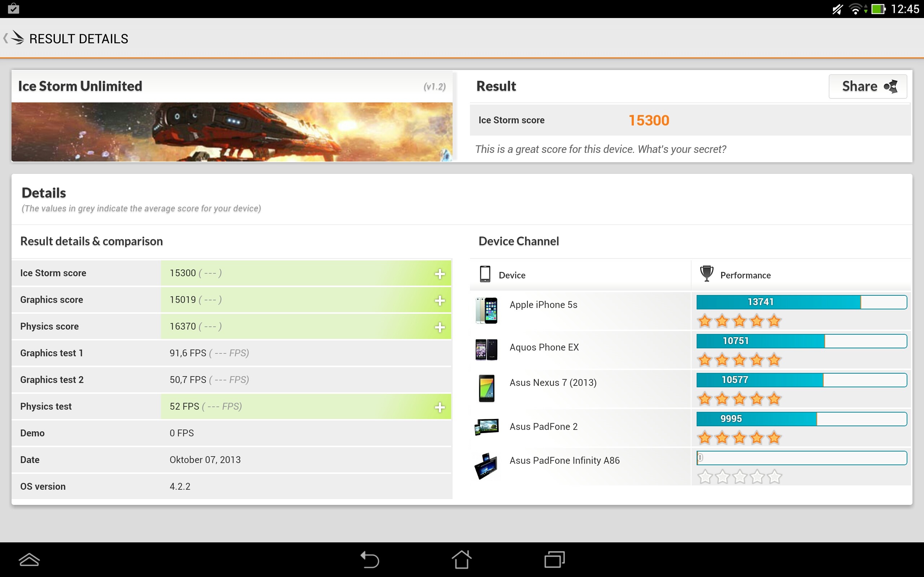Expand the Physics test details
This screenshot has height=577, width=924.
pos(440,406)
